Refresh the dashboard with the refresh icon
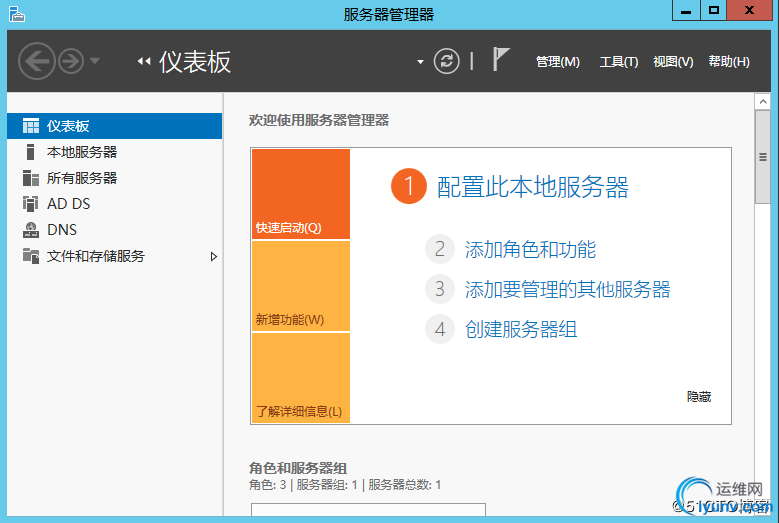Screen dimensions: 779x523 pyautogui.click(x=446, y=62)
